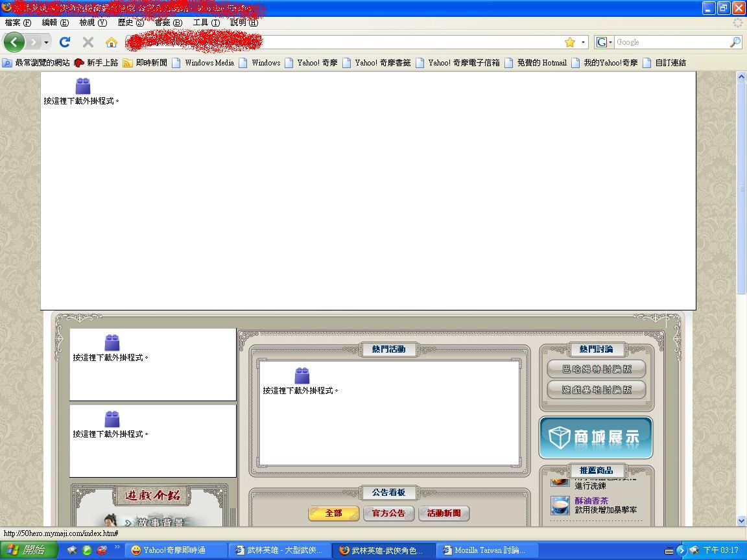
Task: Open the 商城展示 banner
Action: tap(595, 437)
